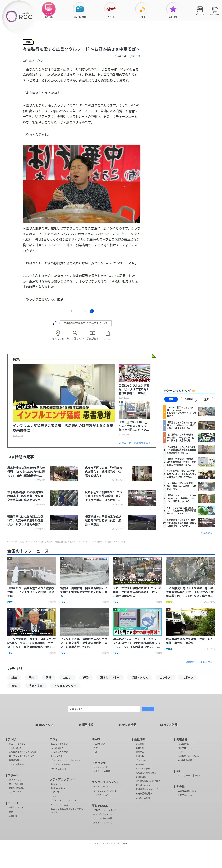Open the 暮らし・マネー category pill
222x868 pixels.
(x=110, y=678)
